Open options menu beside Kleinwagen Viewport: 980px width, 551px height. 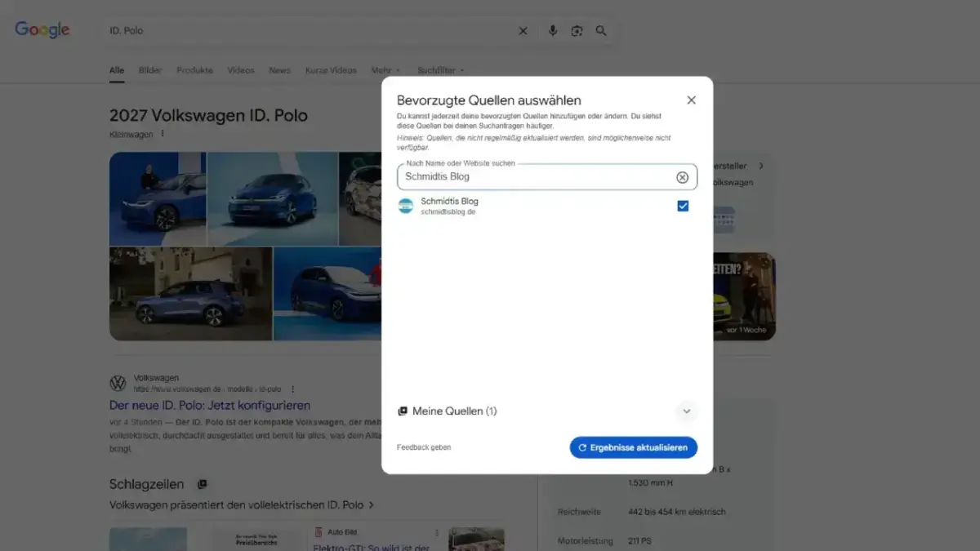[x=162, y=134]
